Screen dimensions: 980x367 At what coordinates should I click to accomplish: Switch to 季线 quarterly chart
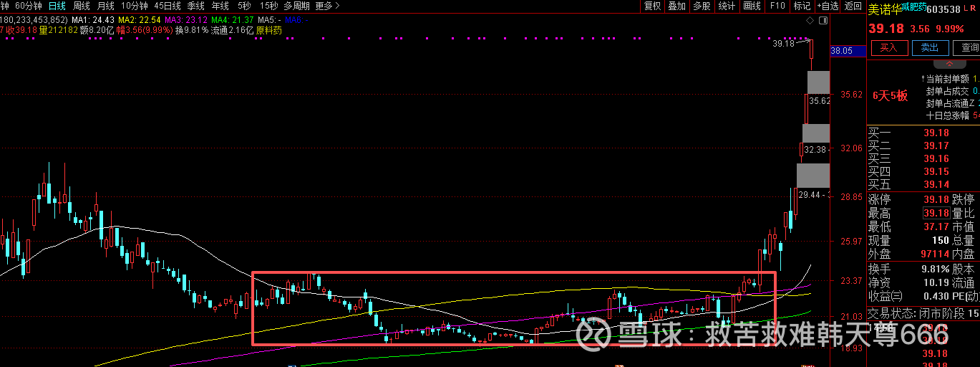196,6
